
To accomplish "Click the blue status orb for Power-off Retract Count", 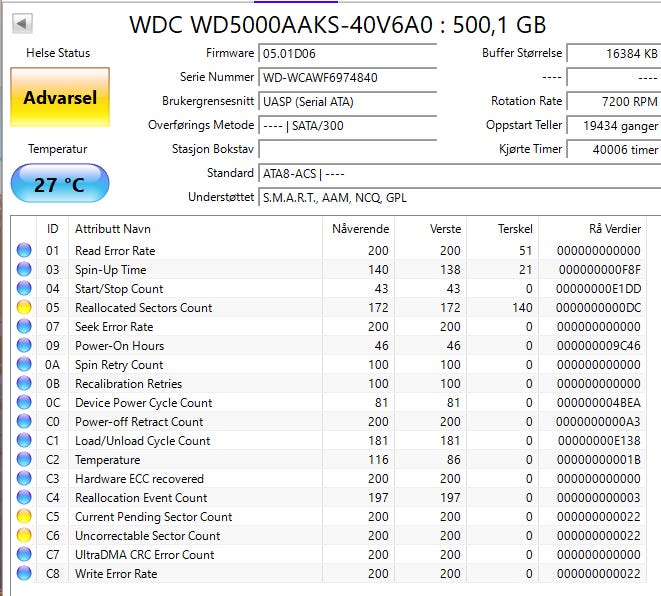I will tap(24, 421).
